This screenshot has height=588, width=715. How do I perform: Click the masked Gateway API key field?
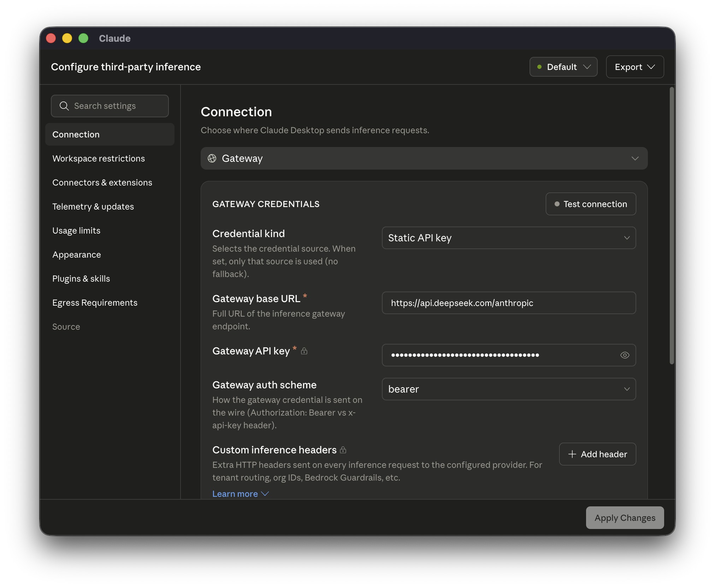[509, 355]
